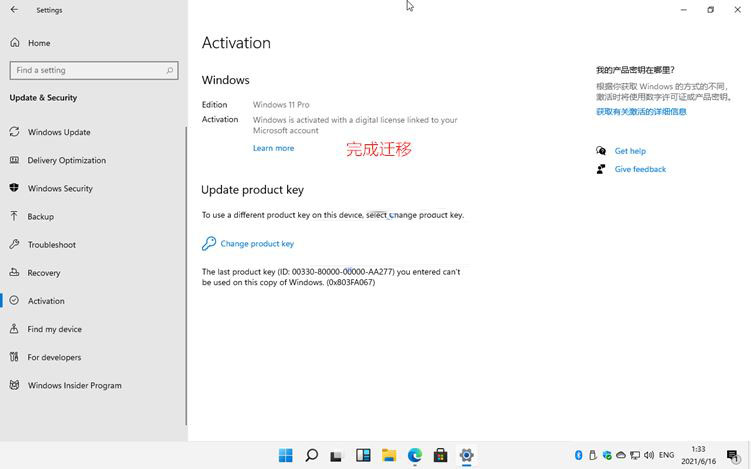
Task: Select Troubleshoot in the sidebar
Action: [x=51, y=244]
